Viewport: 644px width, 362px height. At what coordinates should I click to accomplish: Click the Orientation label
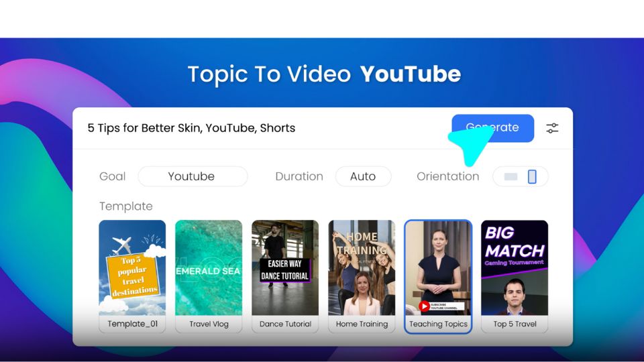click(x=447, y=176)
